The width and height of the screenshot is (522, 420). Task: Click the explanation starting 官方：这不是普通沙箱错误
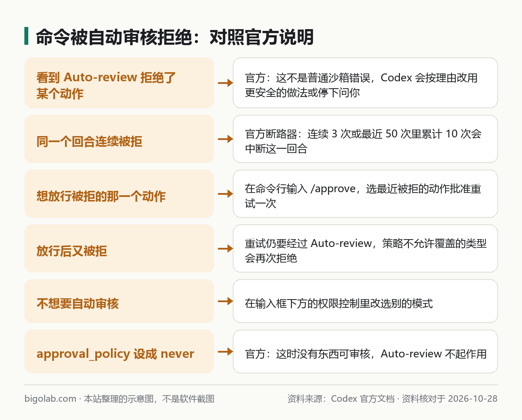pos(365,83)
